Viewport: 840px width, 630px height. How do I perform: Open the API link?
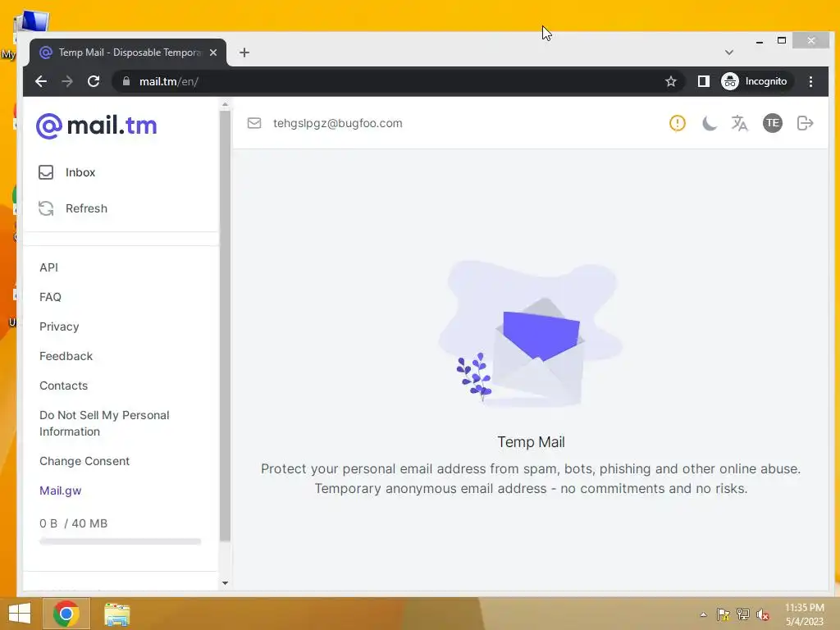pyautogui.click(x=48, y=267)
